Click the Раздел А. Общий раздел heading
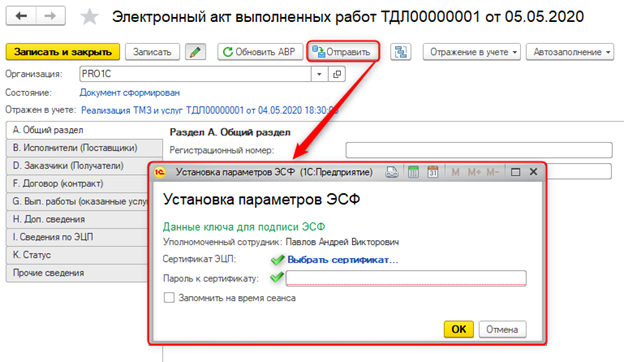The width and height of the screenshot is (624, 362). pyautogui.click(x=230, y=132)
